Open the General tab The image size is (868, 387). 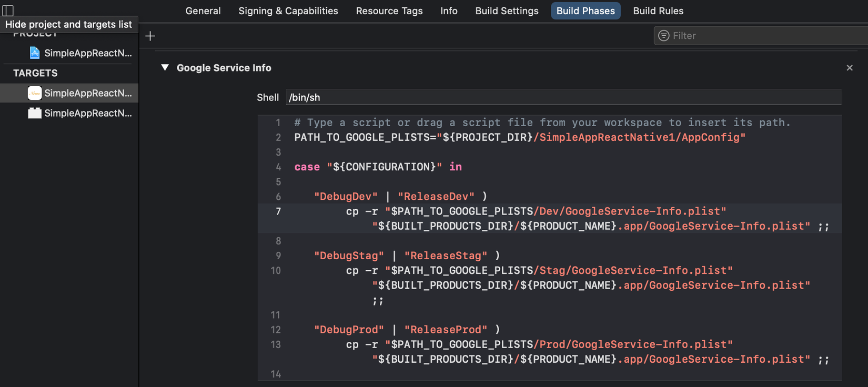coord(203,11)
